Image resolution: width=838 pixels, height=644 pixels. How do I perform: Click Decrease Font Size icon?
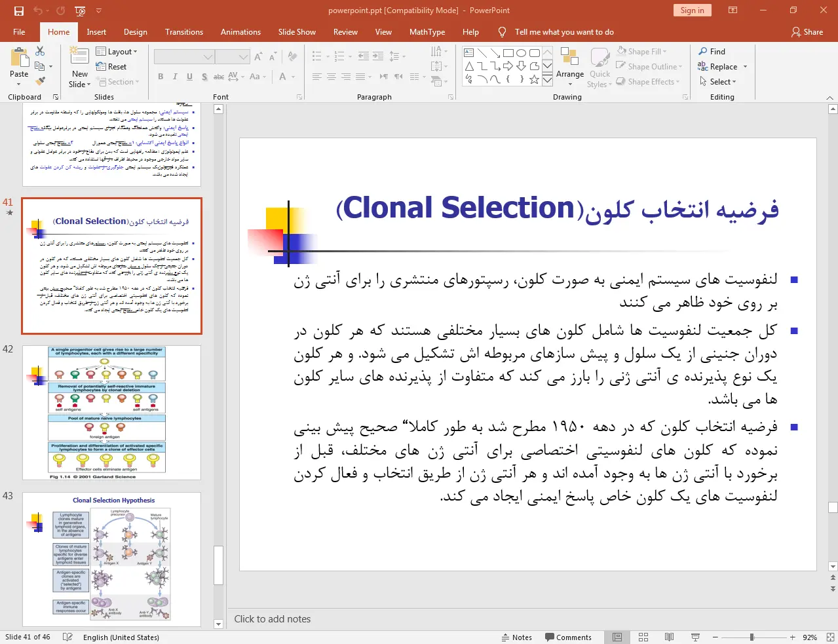click(273, 56)
